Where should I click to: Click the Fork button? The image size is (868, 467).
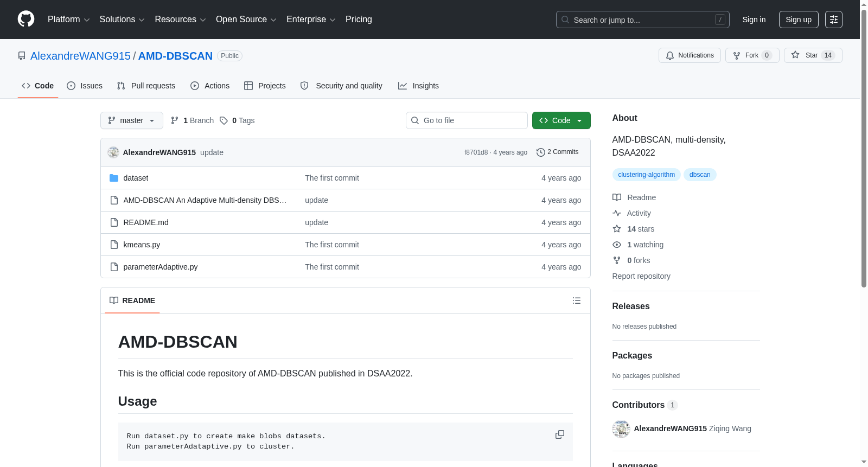point(752,55)
